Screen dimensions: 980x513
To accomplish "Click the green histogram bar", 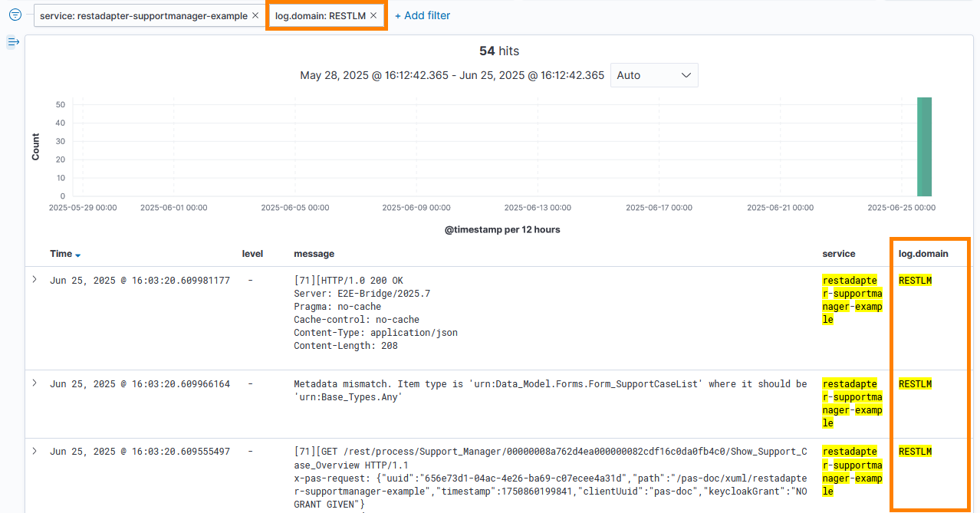I will point(924,146).
